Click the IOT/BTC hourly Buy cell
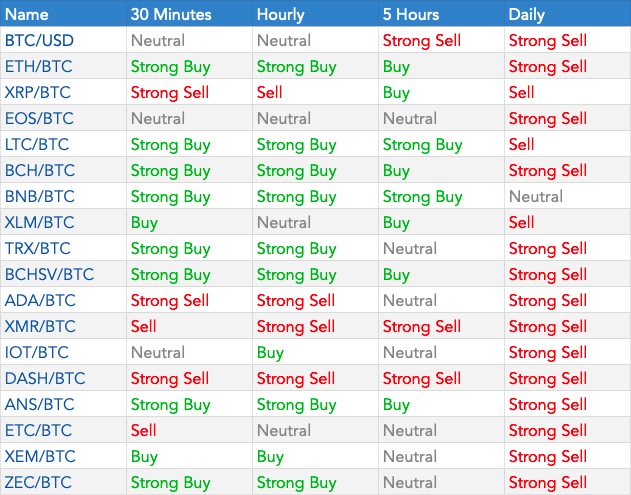This screenshot has width=631, height=495. click(x=270, y=353)
